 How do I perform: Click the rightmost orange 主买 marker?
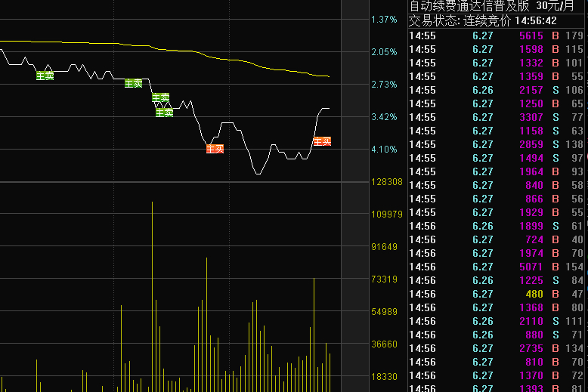322,141
